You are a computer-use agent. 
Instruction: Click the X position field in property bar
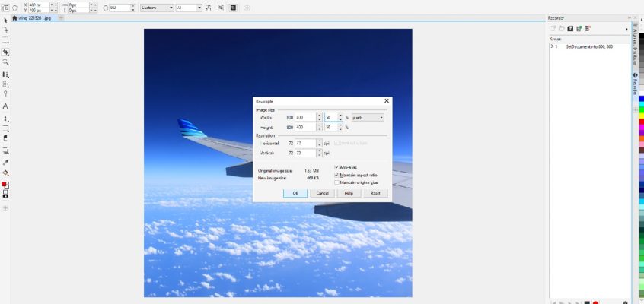click(38, 5)
